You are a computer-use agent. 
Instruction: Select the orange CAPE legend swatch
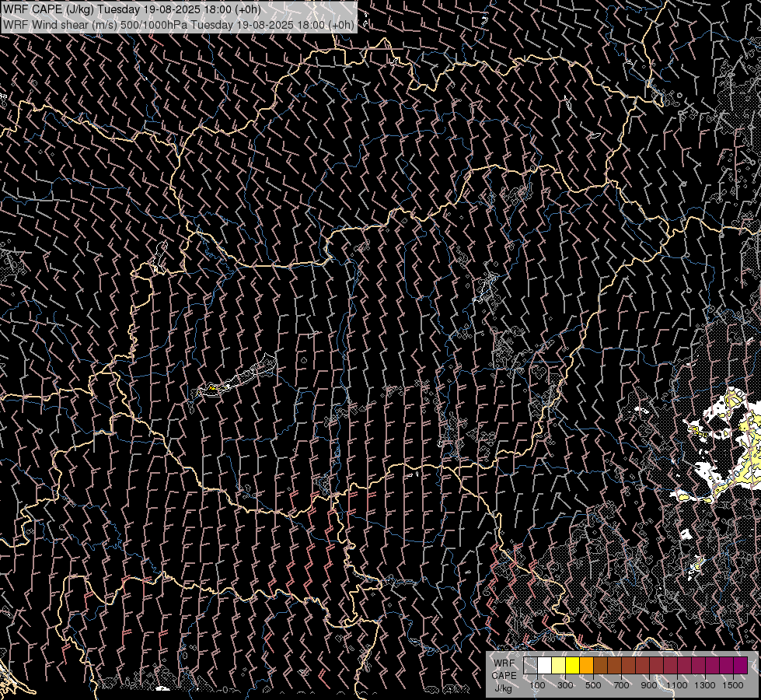click(586, 666)
